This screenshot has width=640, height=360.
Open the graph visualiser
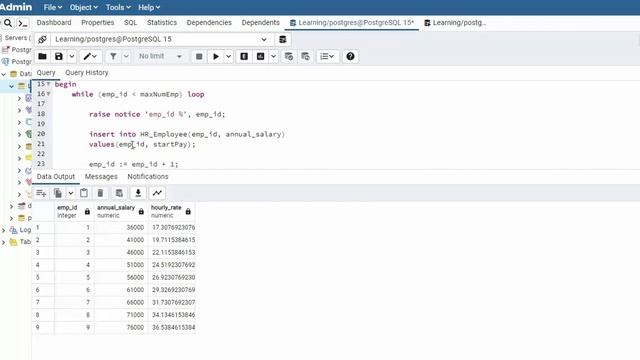(157, 193)
